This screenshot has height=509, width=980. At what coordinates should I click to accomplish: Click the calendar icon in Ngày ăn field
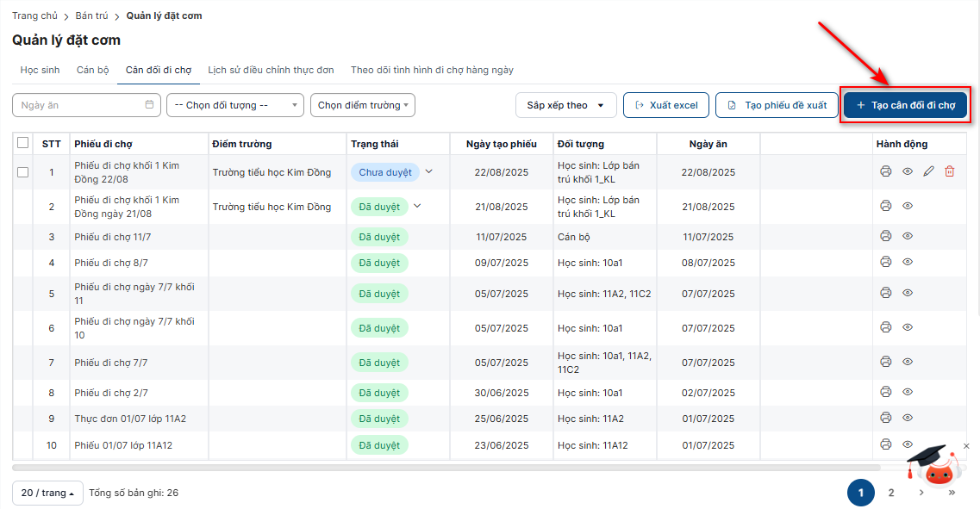click(149, 105)
